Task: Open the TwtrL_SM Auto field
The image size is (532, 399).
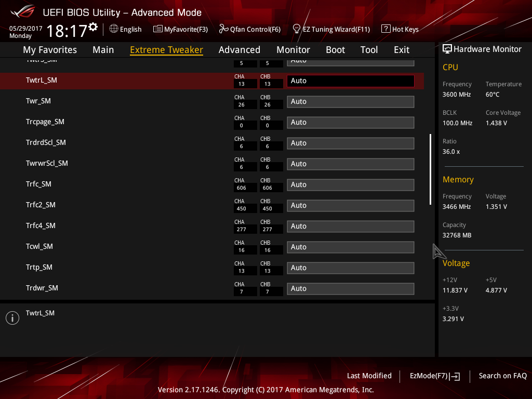Action: click(x=350, y=81)
